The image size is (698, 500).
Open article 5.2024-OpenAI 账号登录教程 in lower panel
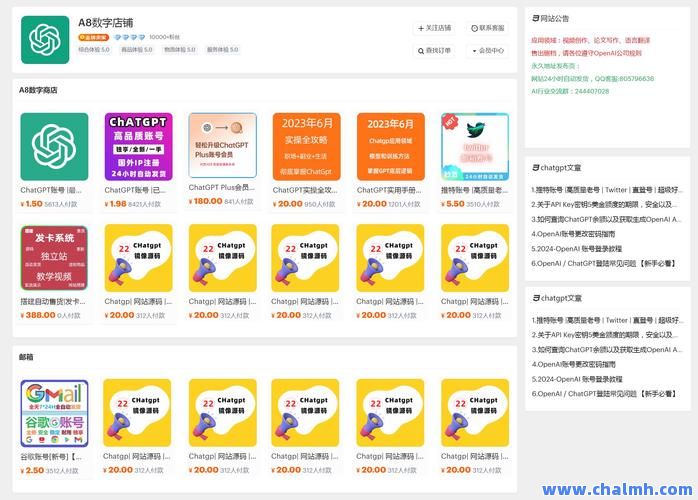click(576, 379)
